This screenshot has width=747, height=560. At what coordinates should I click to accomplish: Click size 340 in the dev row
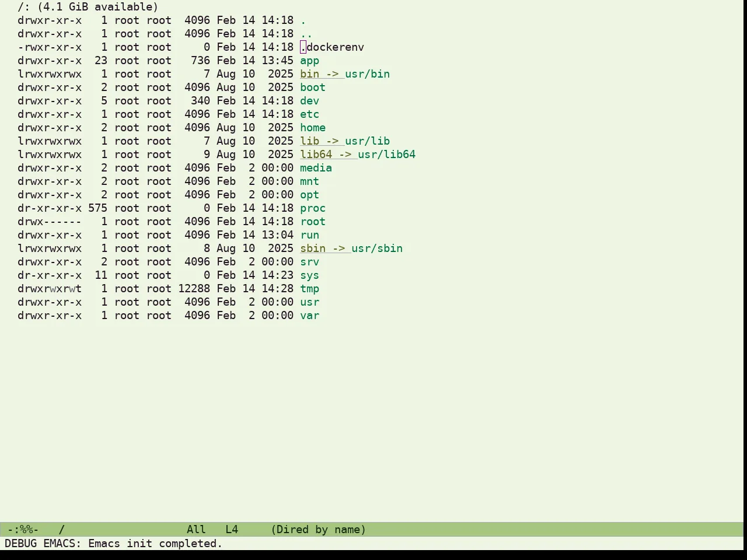point(200,101)
